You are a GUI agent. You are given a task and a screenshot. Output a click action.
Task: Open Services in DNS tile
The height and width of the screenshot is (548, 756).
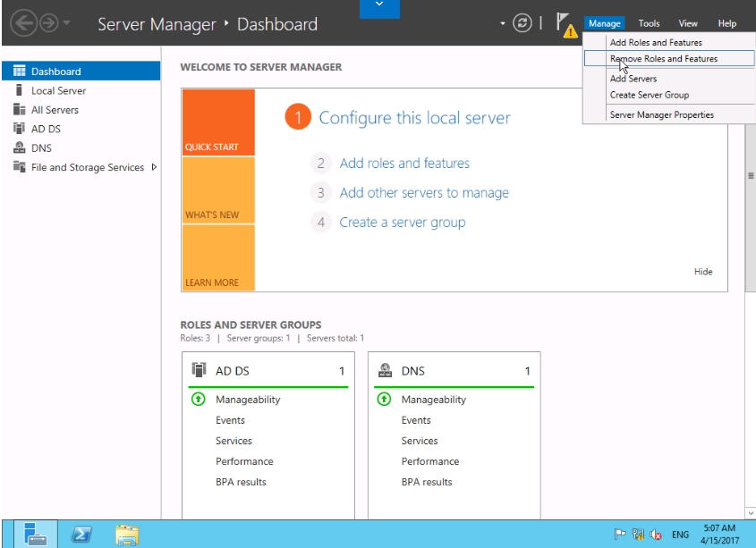coord(420,441)
